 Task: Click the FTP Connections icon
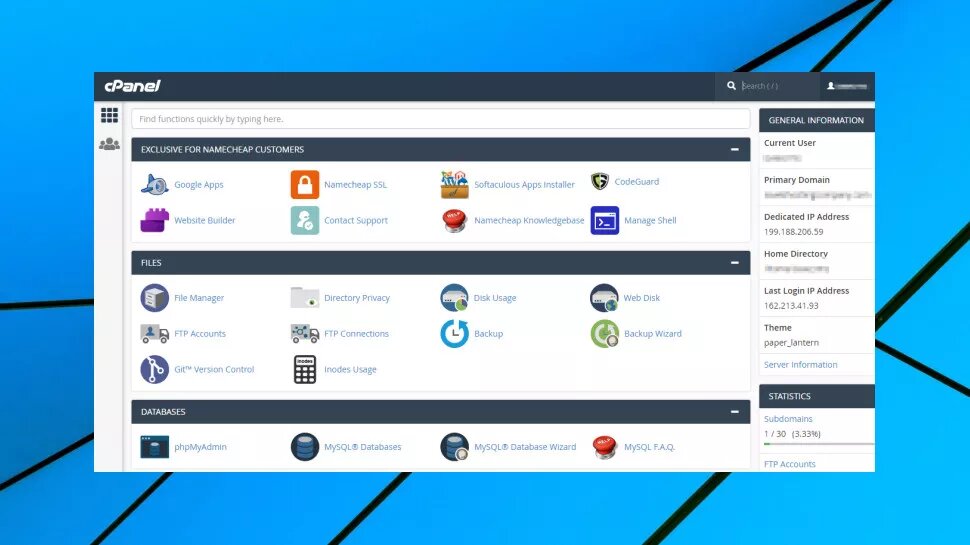click(305, 333)
